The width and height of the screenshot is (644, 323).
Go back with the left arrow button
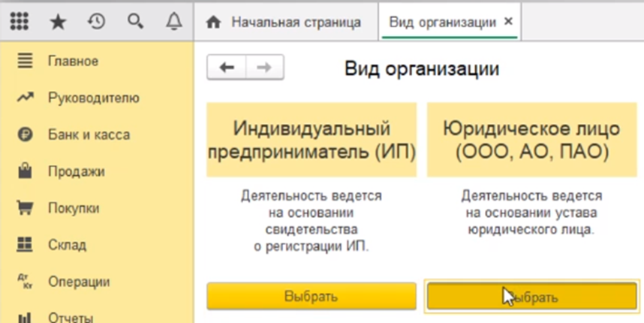226,68
